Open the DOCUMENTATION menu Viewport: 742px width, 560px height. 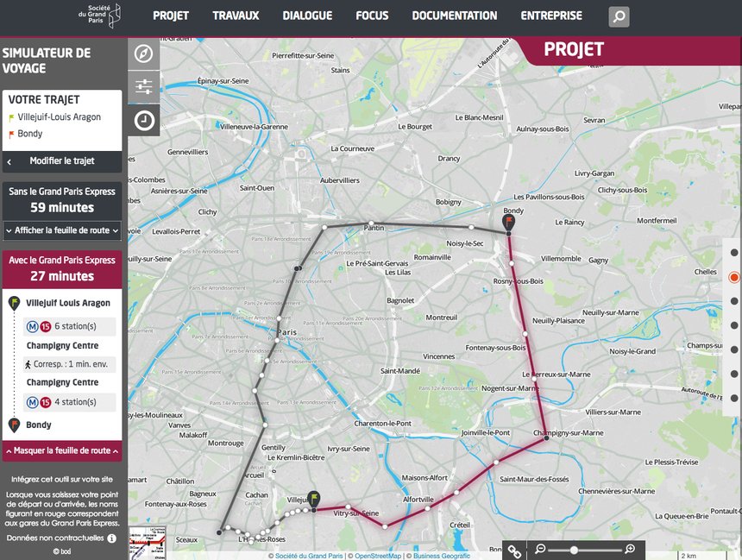pyautogui.click(x=455, y=16)
